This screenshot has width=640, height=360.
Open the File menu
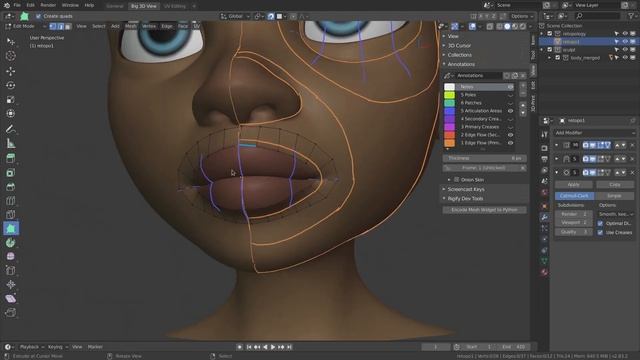[x=17, y=5]
